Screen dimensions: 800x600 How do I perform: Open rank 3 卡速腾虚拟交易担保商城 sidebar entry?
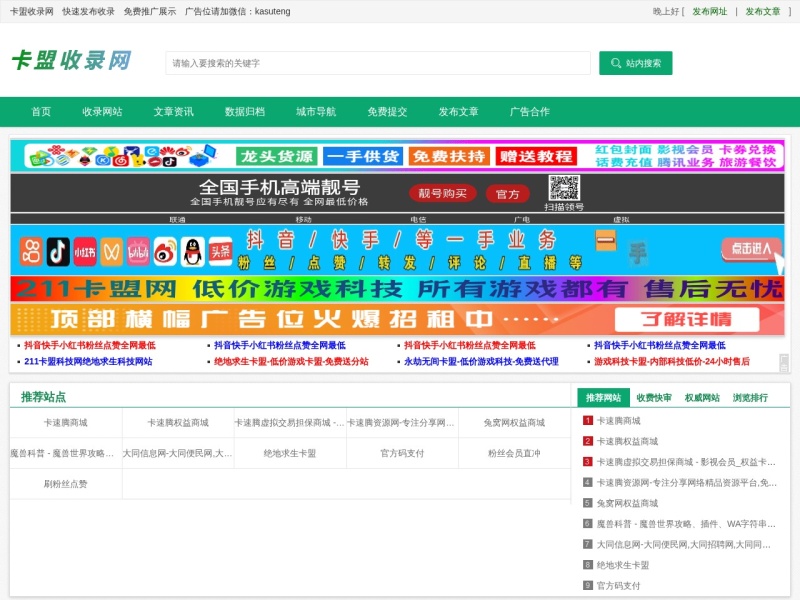point(686,462)
